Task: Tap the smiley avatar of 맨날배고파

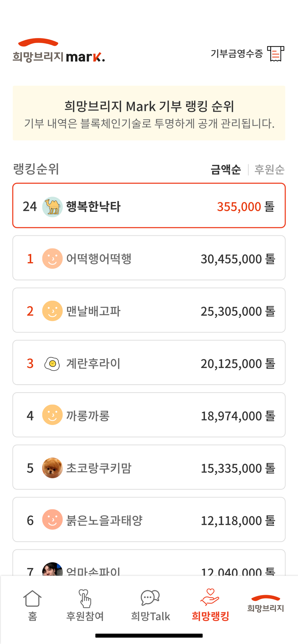Action: coord(52,311)
